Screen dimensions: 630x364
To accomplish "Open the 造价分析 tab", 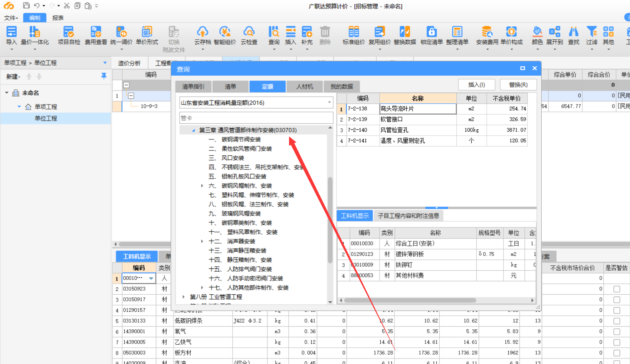I will click(129, 63).
